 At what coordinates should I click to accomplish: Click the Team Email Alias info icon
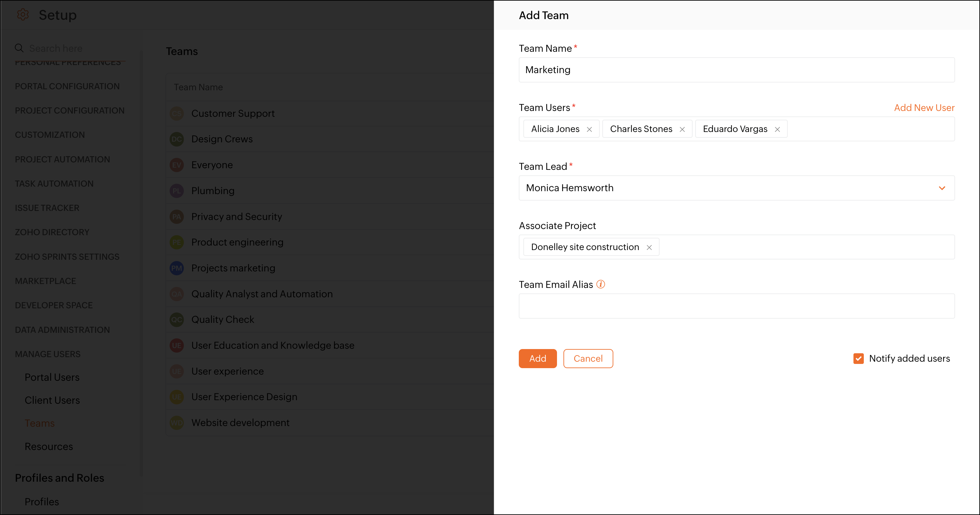pyautogui.click(x=601, y=284)
